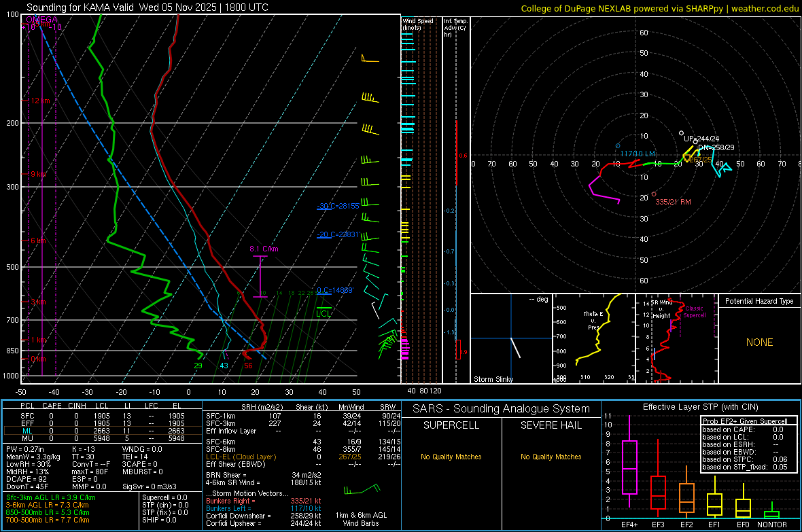802x532 pixels.
Task: Click the 'Theta E v. Pres' inset label
Action: pyautogui.click(x=593, y=321)
